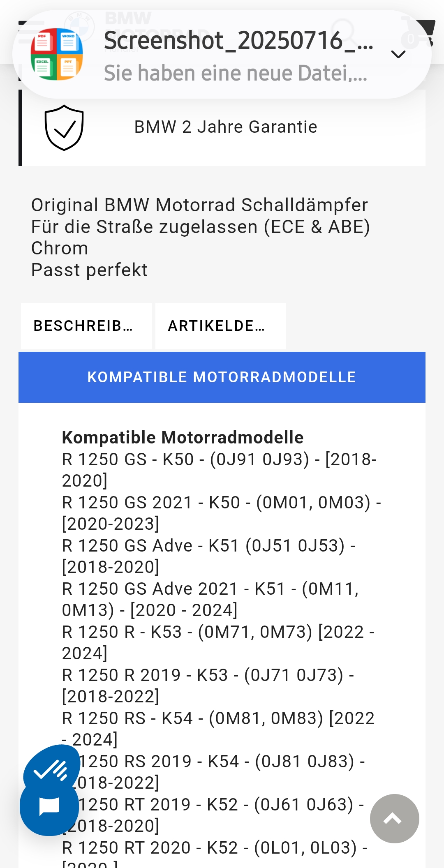The image size is (444, 868).
Task: Open the Screenshot_20250716 notification title
Action: (238, 41)
